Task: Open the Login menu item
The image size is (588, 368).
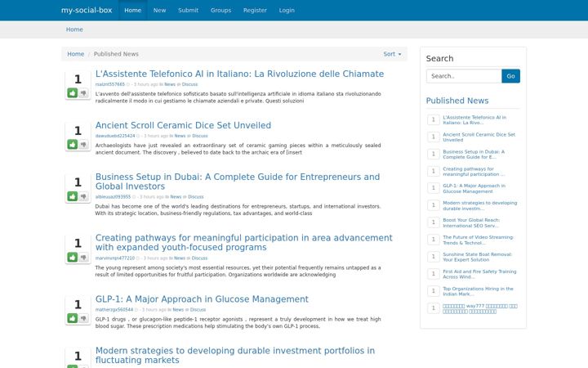Action: pos(287,10)
